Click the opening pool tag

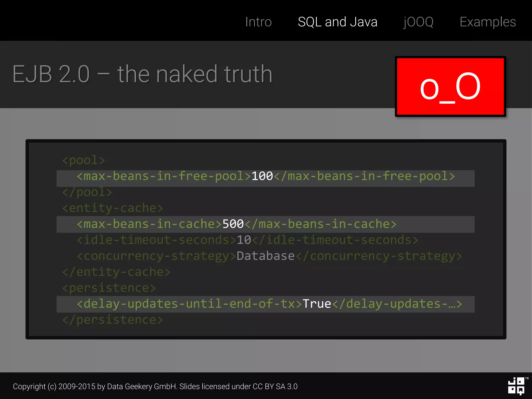point(83,160)
